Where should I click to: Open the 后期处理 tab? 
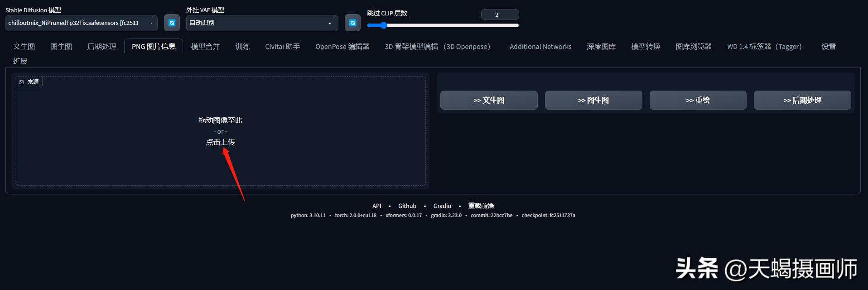(102, 47)
